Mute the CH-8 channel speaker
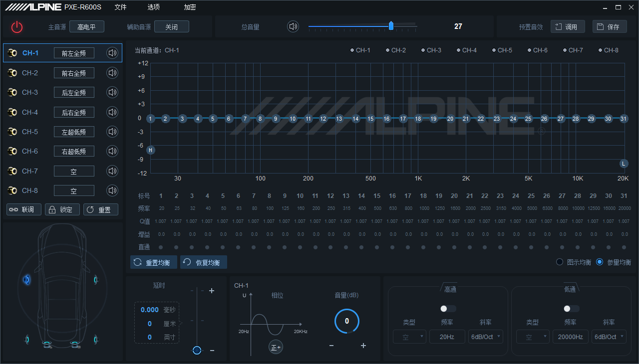This screenshot has width=639, height=364. pos(112,190)
